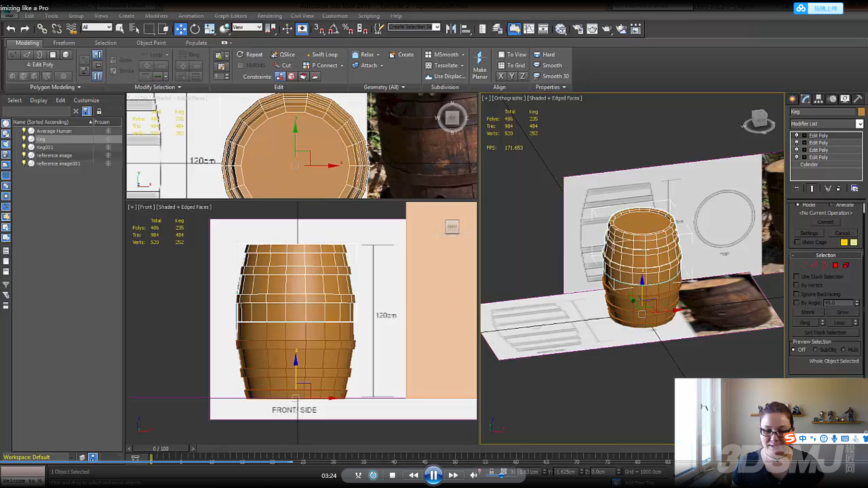Viewport: 868px width, 488px height.
Task: Collapse the Selection rollout header
Action: tap(826, 255)
